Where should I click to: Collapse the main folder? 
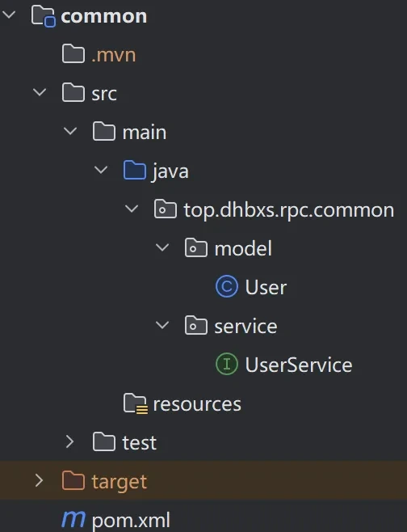point(70,131)
